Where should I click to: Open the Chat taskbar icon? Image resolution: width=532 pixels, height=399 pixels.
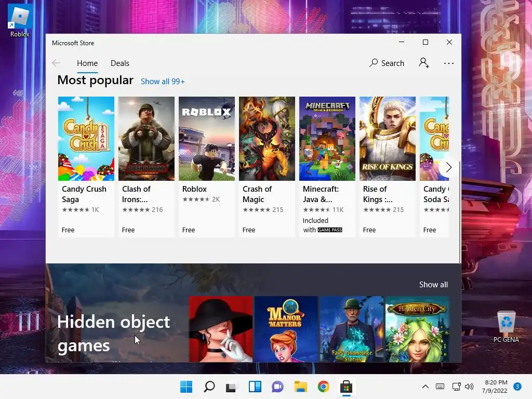[277, 387]
